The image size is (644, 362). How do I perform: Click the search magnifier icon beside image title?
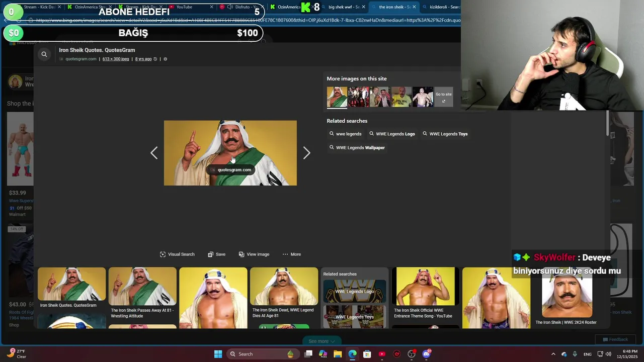coord(44,54)
